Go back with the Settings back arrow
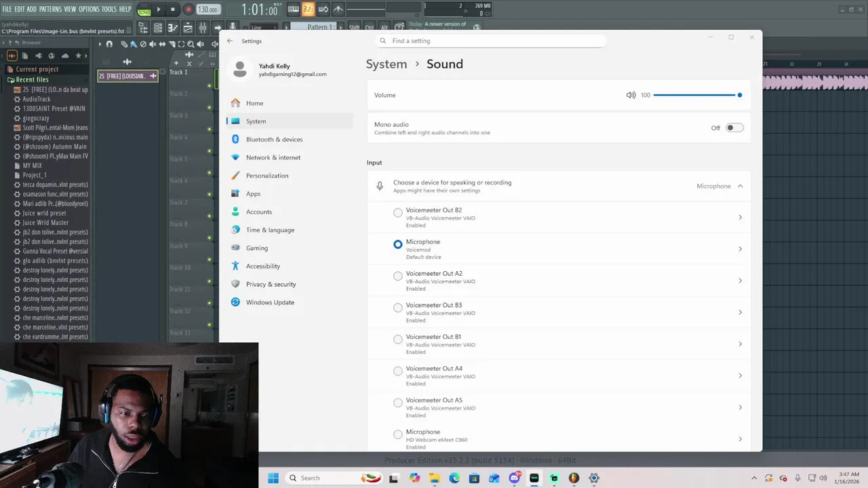 click(x=230, y=41)
